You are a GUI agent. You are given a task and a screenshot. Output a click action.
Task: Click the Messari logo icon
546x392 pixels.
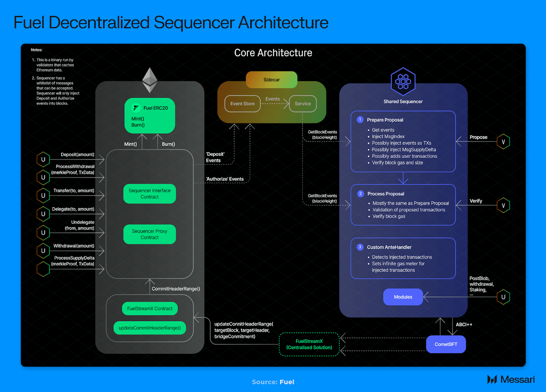point(492,379)
